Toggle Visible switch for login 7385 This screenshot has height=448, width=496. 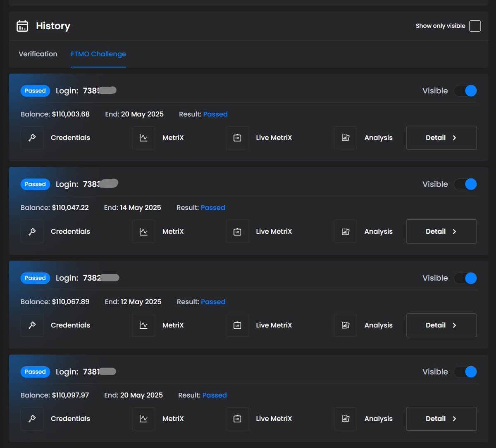point(465,91)
